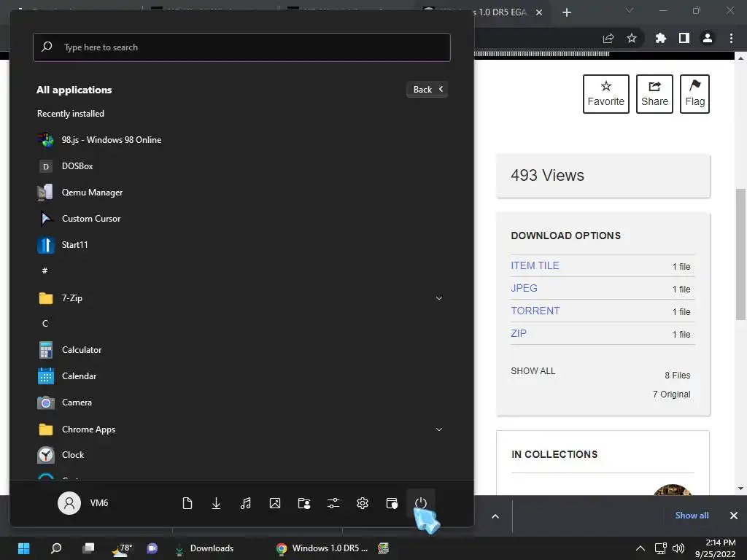Open Pictures shortcut in Start menu footer

pos(275,503)
